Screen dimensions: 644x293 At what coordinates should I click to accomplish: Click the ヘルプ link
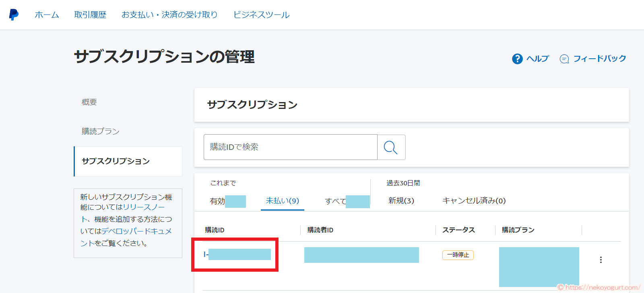[538, 59]
